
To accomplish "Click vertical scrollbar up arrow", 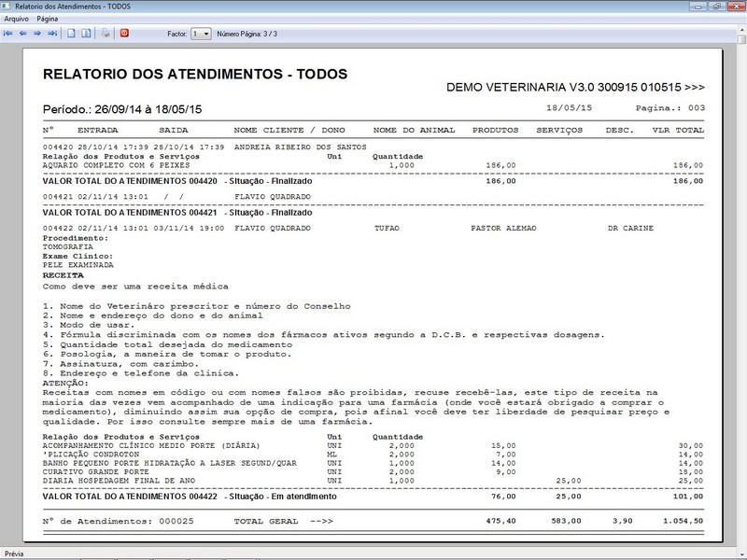I will point(742,30).
